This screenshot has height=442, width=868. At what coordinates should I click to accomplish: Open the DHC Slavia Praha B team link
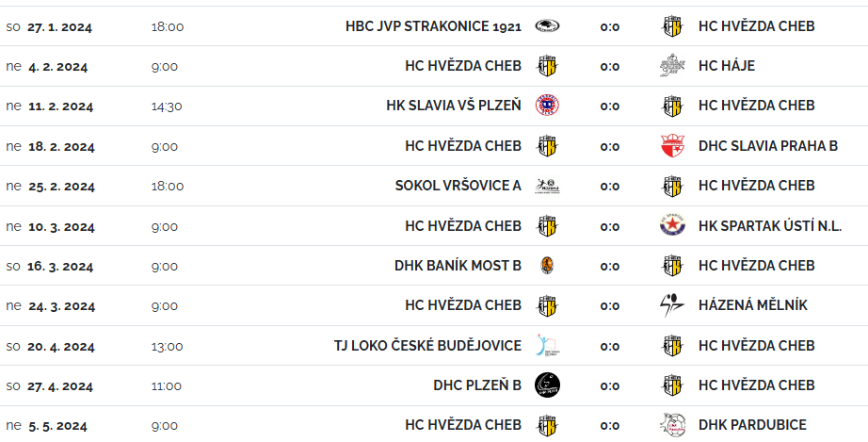[768, 146]
